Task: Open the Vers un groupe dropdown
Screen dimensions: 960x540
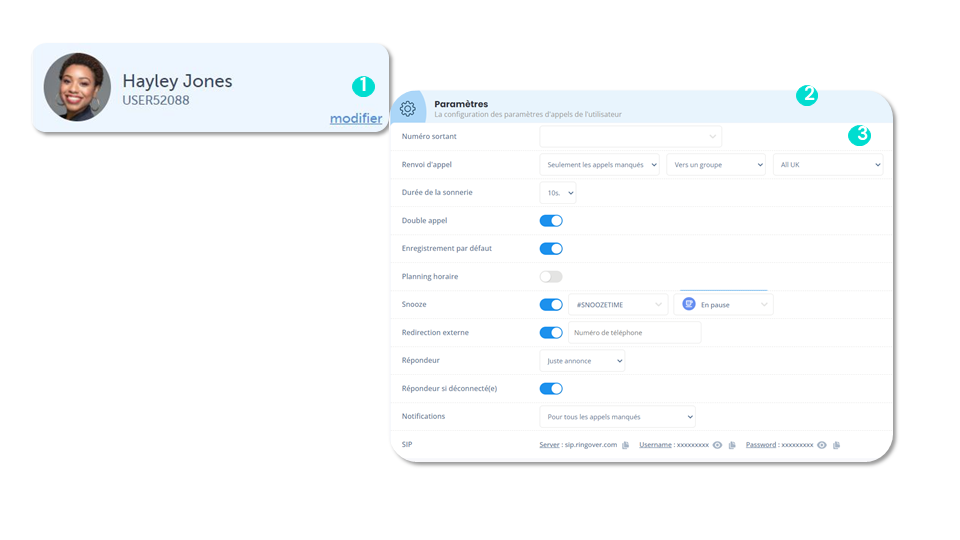Action: tap(716, 165)
